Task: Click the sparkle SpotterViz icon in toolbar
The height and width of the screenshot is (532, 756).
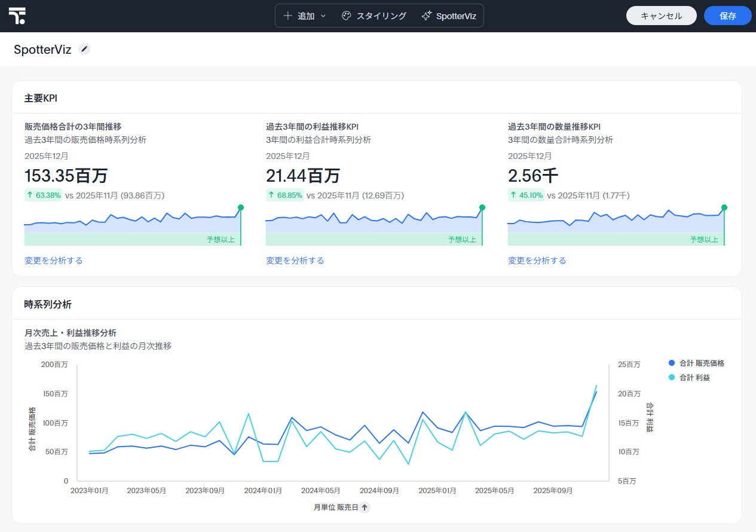Action: pyautogui.click(x=426, y=16)
